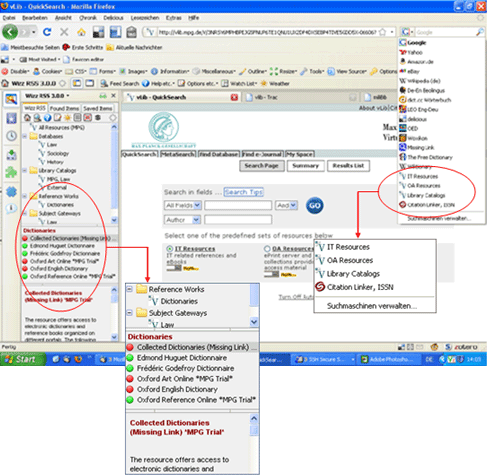Go to home page via house icon

81,32
